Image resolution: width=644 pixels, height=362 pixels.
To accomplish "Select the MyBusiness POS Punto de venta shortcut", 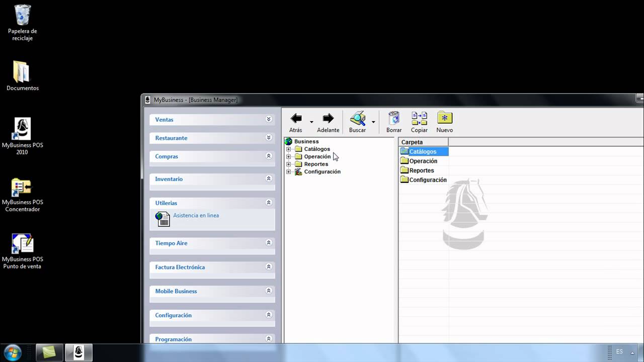I will click(22, 251).
